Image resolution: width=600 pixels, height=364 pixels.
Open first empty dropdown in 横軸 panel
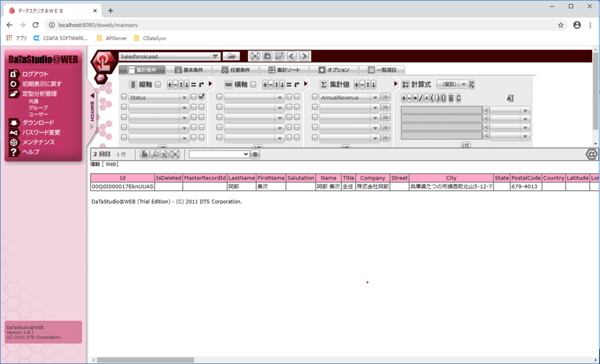pos(254,97)
